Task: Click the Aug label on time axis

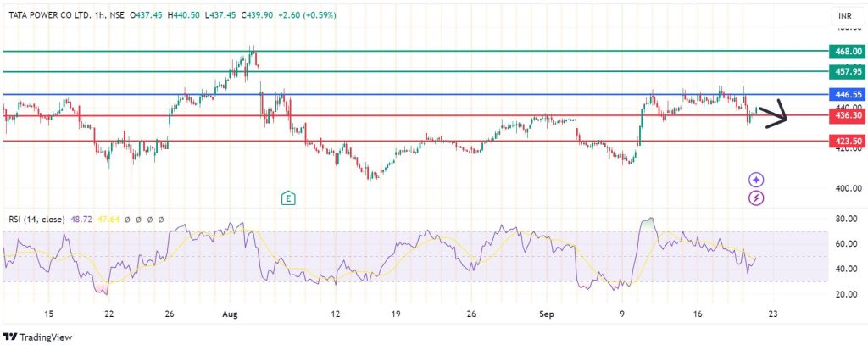Action: point(230,314)
